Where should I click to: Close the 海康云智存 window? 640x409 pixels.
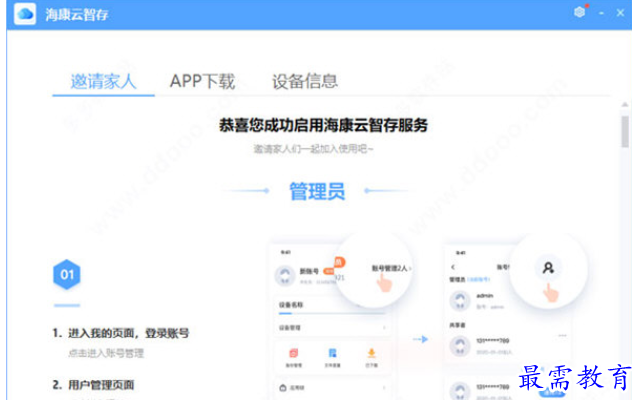(x=620, y=13)
